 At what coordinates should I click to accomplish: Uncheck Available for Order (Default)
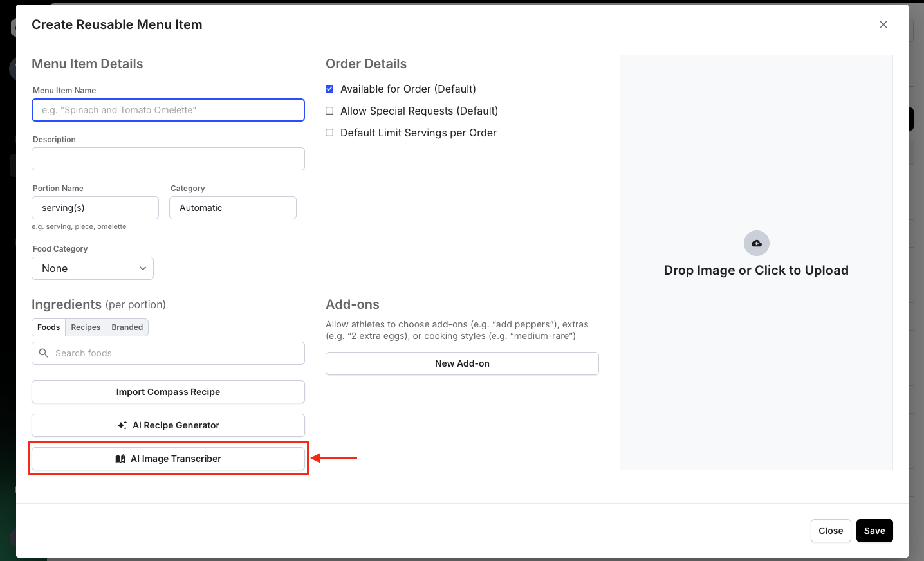click(x=329, y=89)
